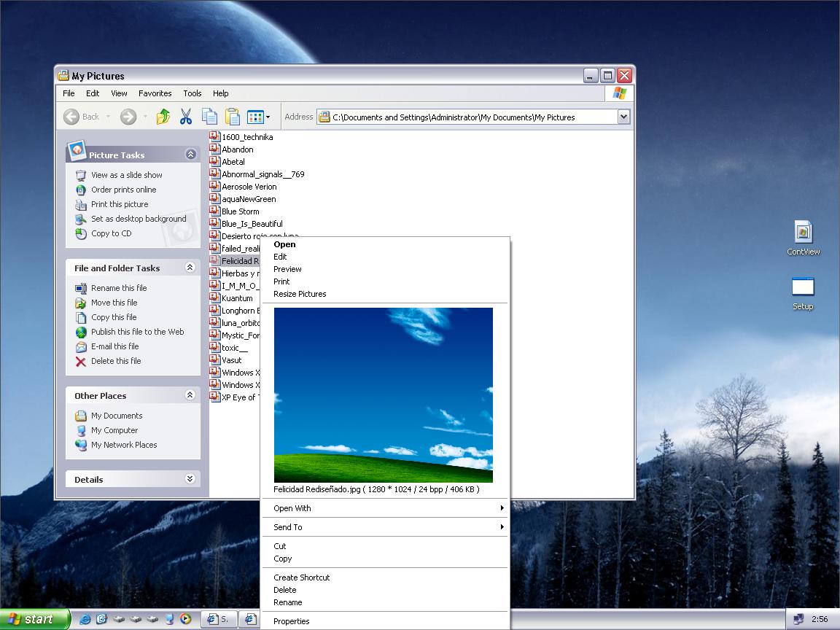Click the Copy icon in the Explorer toolbar
Image resolution: width=840 pixels, height=630 pixels.
coord(209,116)
